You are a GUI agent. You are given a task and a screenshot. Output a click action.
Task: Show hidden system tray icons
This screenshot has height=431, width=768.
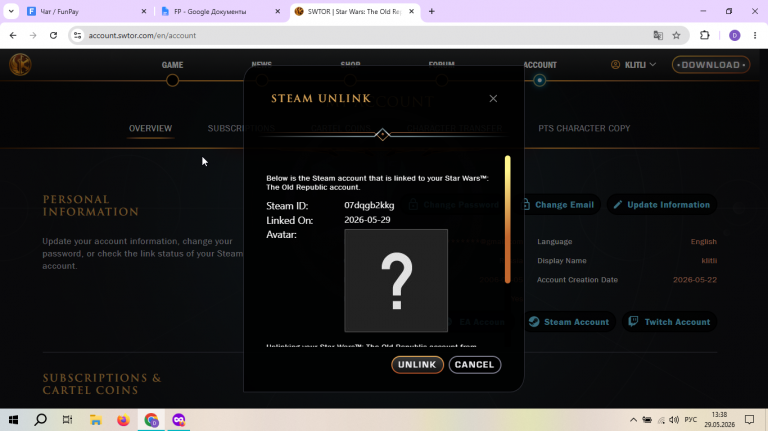click(633, 420)
